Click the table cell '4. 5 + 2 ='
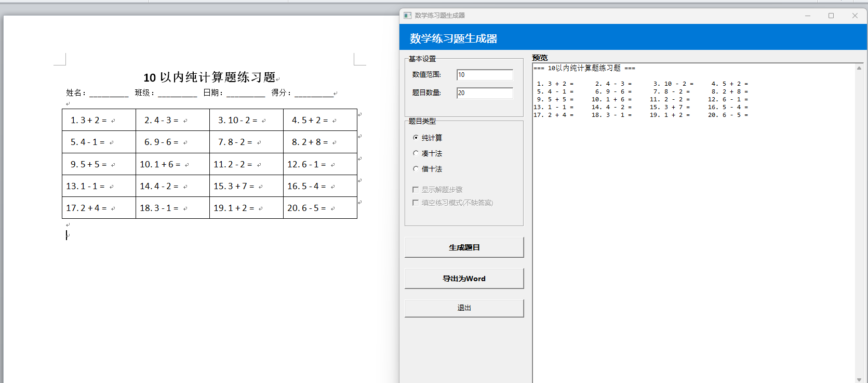This screenshot has height=383, width=868. pos(320,120)
